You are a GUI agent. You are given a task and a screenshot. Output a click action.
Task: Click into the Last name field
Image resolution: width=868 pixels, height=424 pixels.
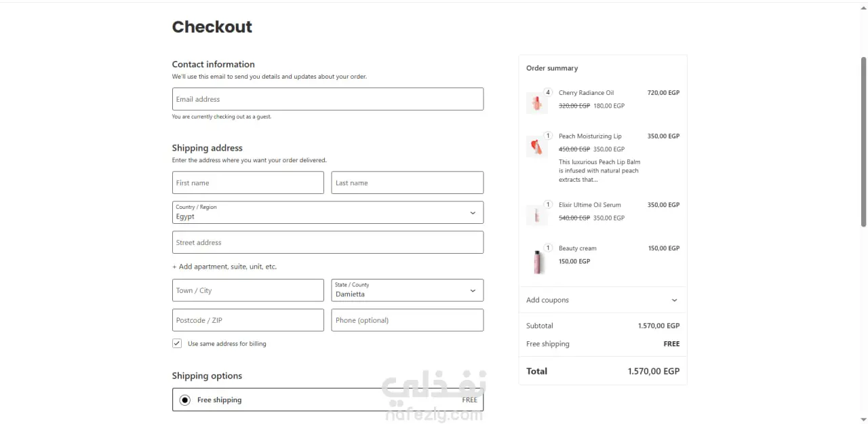click(407, 182)
